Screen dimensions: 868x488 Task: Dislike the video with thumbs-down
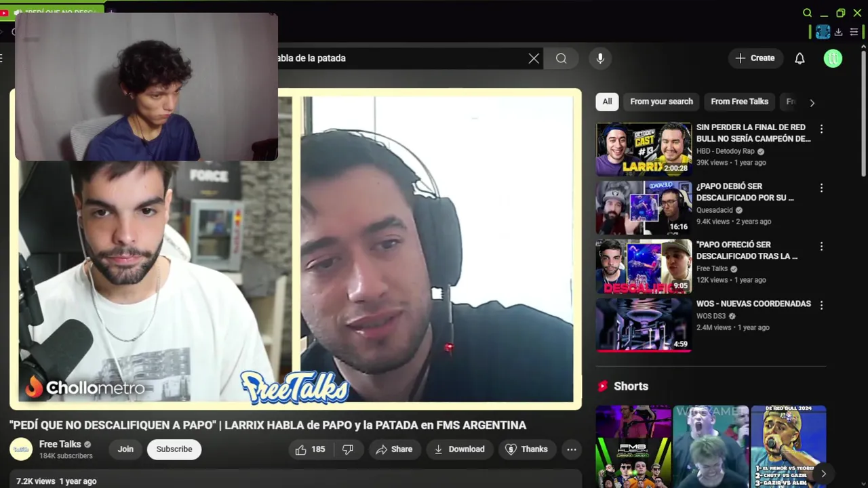tap(348, 449)
